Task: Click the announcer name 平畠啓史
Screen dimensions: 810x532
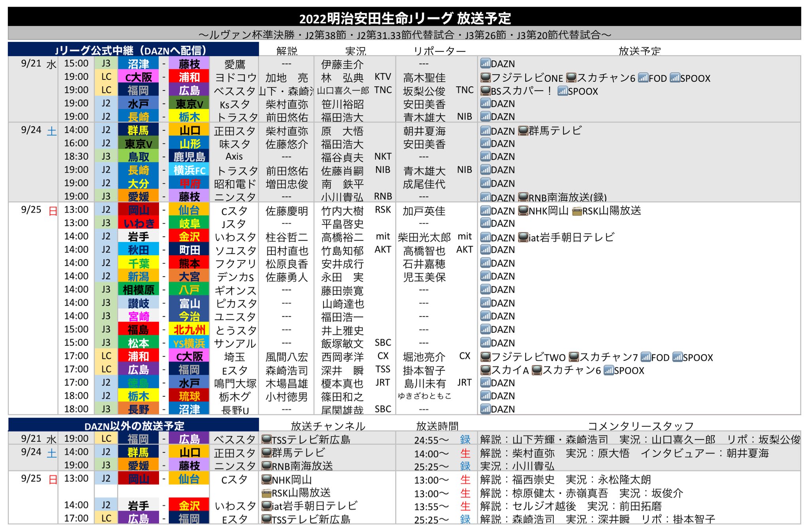Action: (x=342, y=224)
